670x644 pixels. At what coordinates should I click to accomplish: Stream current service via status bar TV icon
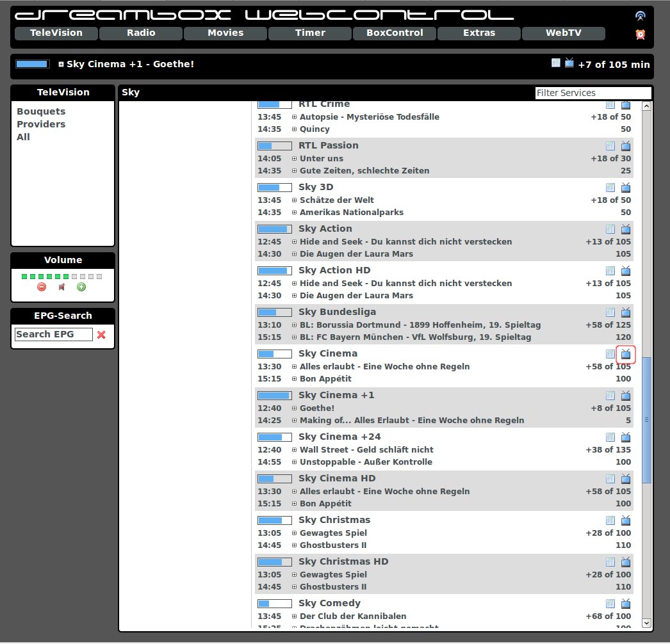point(569,63)
